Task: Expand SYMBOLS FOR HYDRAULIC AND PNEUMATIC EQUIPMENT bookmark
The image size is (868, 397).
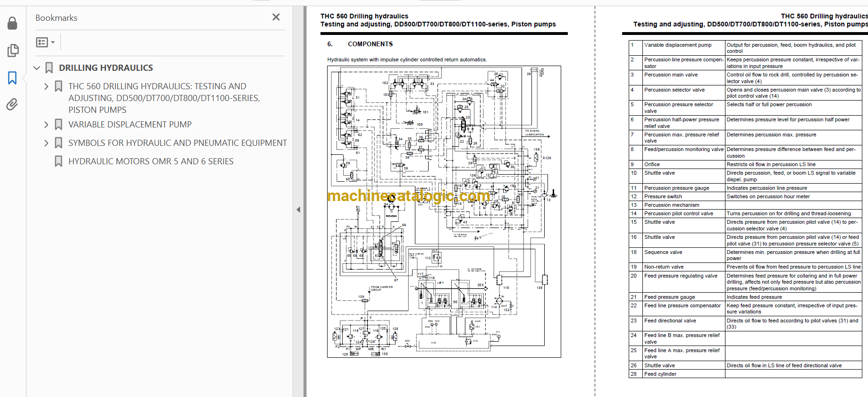Action: pos(46,143)
